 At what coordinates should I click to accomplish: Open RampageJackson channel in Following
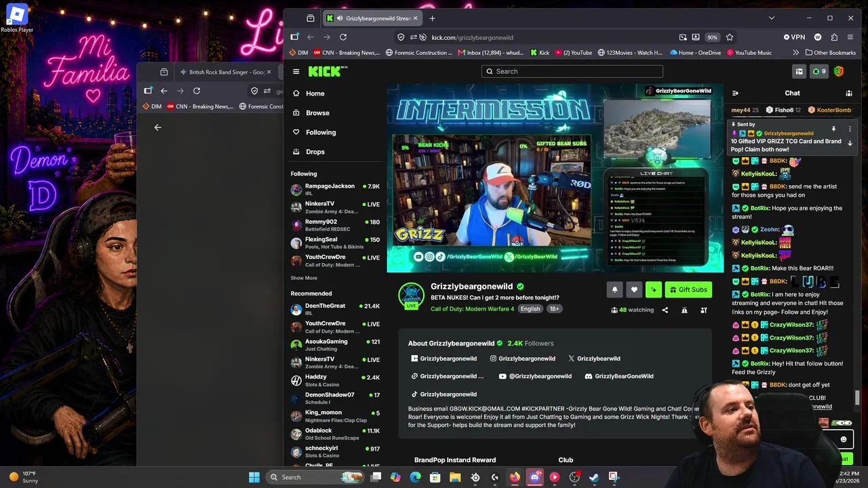(x=335, y=189)
